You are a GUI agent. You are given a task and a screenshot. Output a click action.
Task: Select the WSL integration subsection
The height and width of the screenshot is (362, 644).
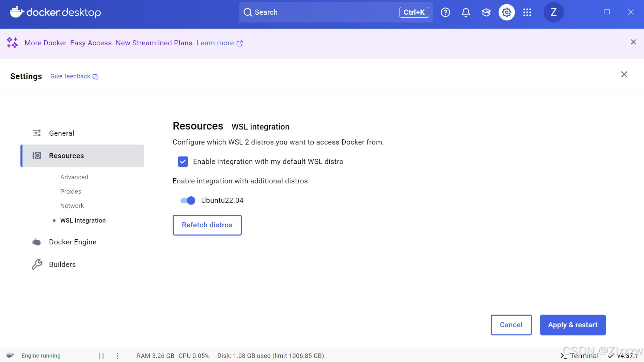pyautogui.click(x=83, y=221)
